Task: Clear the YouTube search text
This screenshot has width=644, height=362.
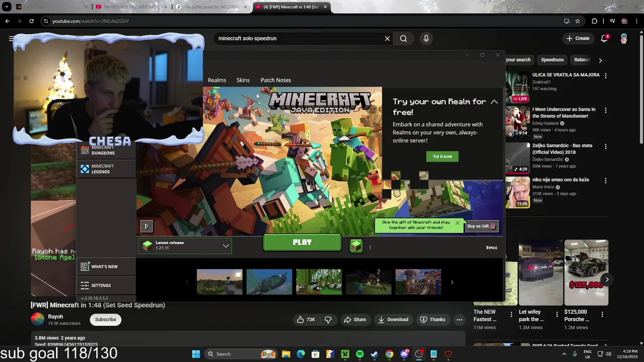Action: 387,39
